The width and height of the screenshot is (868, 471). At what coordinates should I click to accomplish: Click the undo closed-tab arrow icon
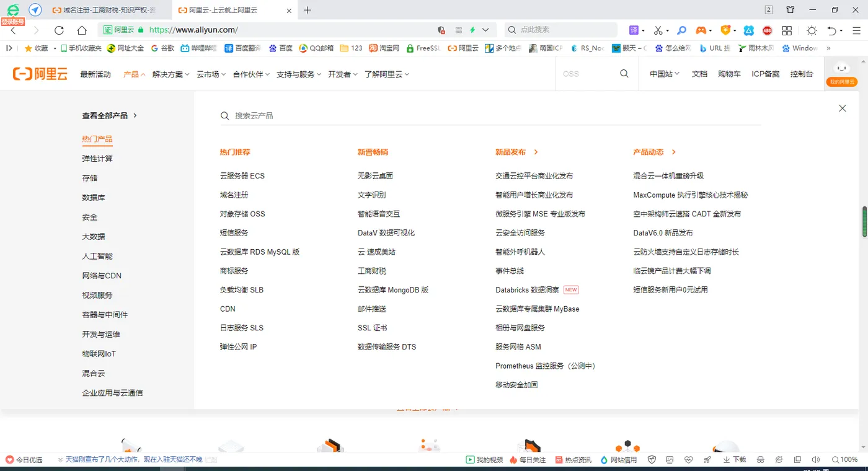[832, 30]
